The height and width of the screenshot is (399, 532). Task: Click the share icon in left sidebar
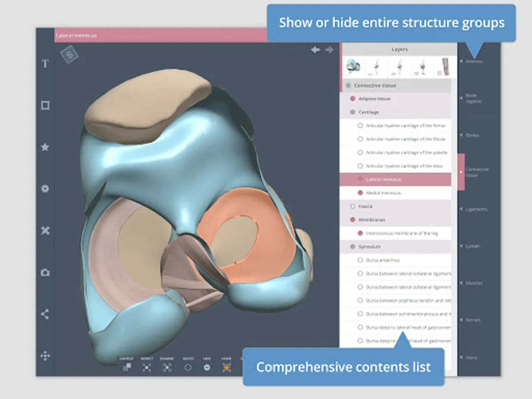(x=45, y=314)
